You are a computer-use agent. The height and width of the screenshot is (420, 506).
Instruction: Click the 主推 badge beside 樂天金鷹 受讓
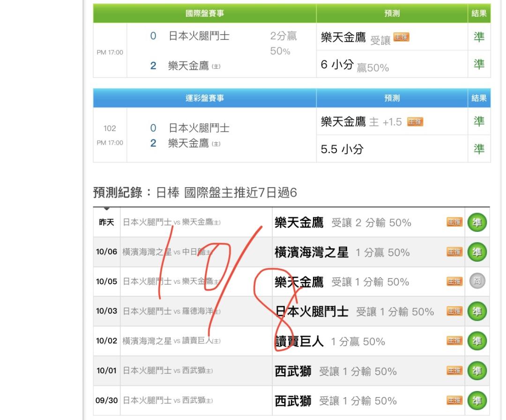click(402, 37)
